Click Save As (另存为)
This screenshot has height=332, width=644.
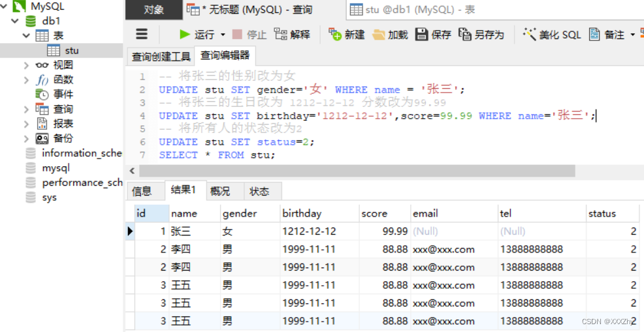481,35
